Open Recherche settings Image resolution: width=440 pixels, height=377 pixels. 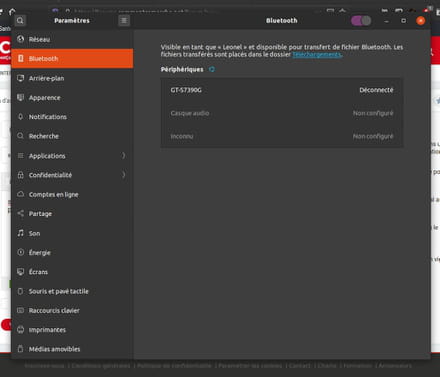click(x=72, y=136)
